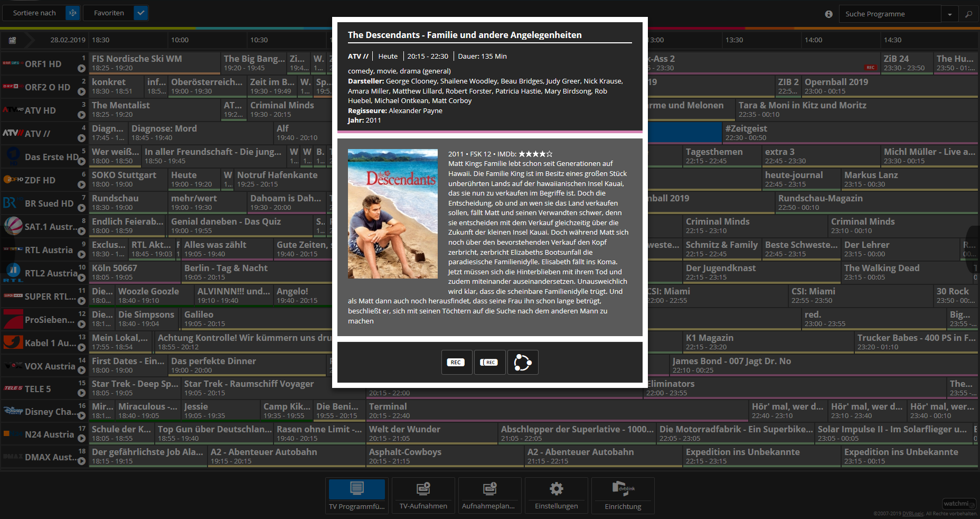Play the N24 Austria channel
Screen dimensions: 980x519
[x=81, y=439]
